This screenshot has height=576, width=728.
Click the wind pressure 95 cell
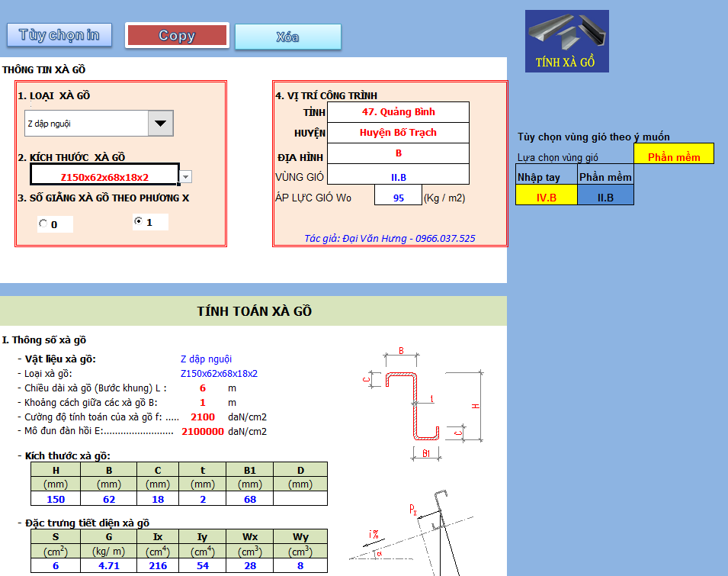click(x=399, y=195)
